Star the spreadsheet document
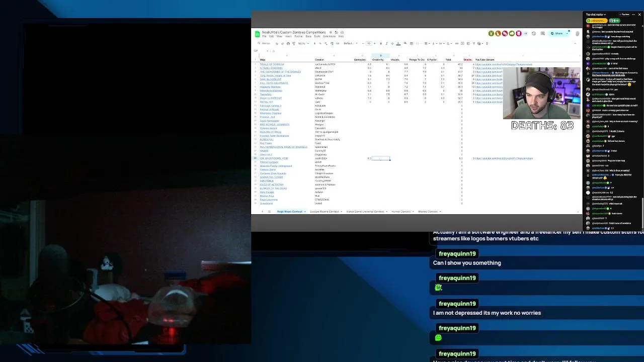The height and width of the screenshot is (362, 644). (331, 32)
